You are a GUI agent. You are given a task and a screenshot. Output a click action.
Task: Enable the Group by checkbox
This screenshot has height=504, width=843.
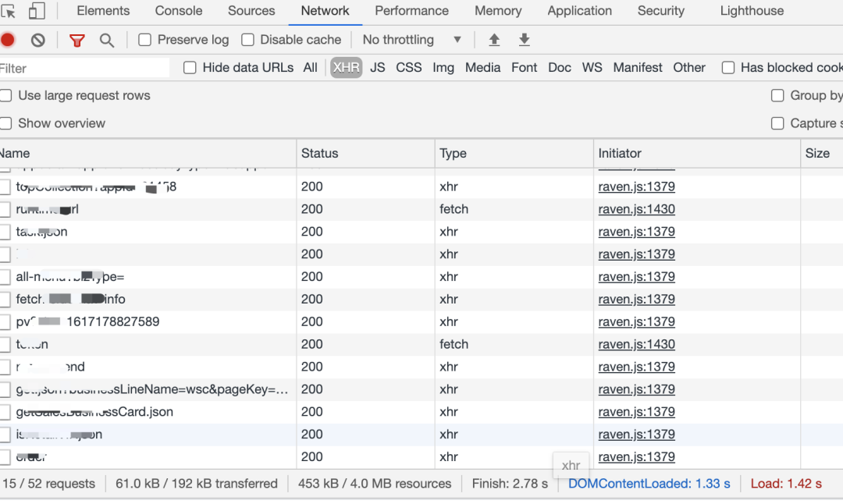[777, 96]
